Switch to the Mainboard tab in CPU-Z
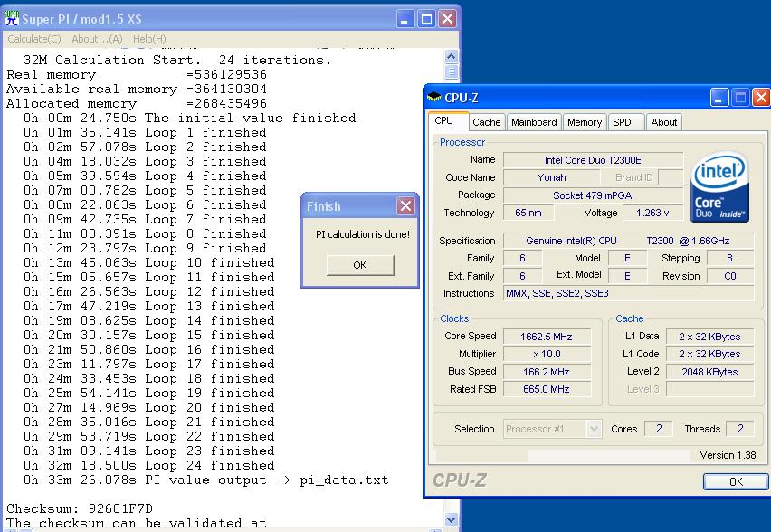 point(534,122)
